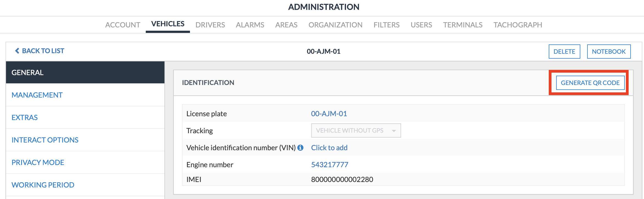644x199 pixels.
Task: Open the Organization tab
Action: pyautogui.click(x=335, y=25)
